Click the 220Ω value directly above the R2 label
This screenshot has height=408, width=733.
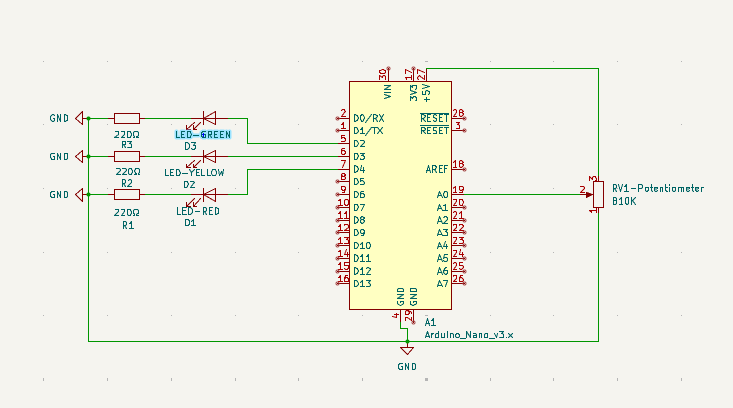[x=128, y=172]
